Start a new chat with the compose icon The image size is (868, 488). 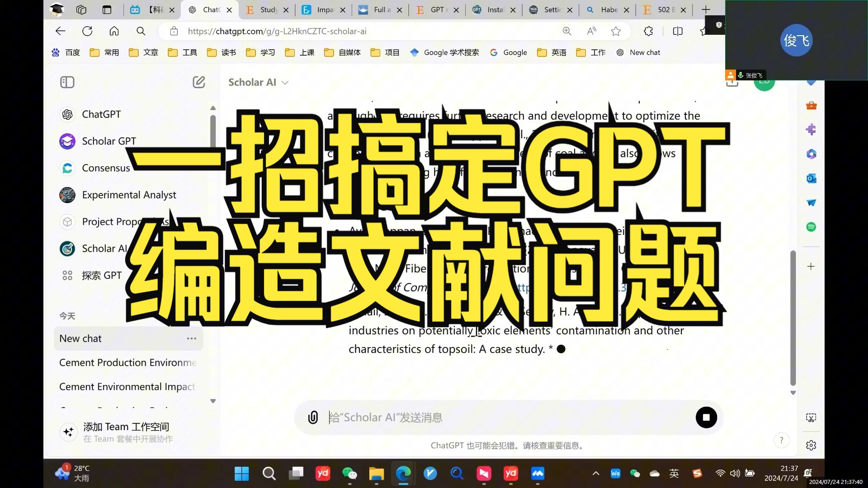click(x=198, y=82)
